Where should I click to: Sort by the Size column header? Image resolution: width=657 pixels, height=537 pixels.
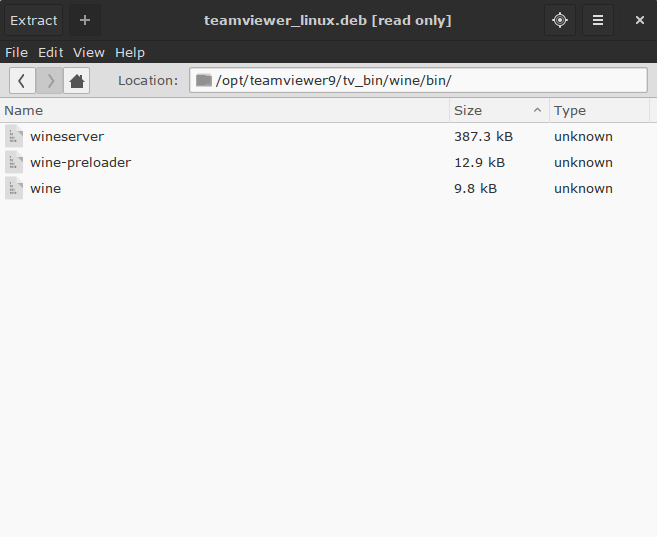(x=499, y=111)
